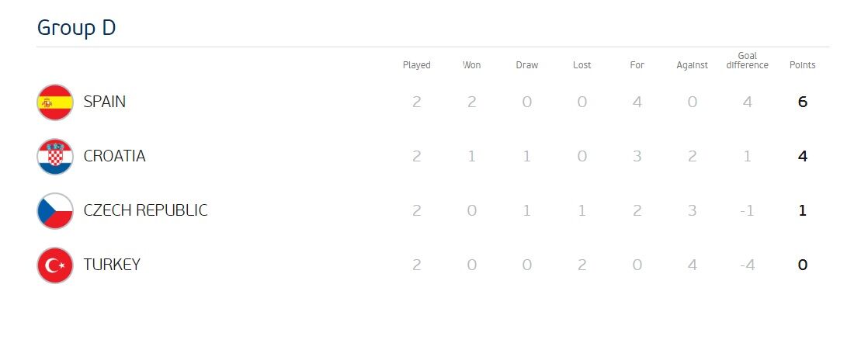Select the CZECH REPUBLIC team name
The image size is (868, 357).
click(x=146, y=210)
